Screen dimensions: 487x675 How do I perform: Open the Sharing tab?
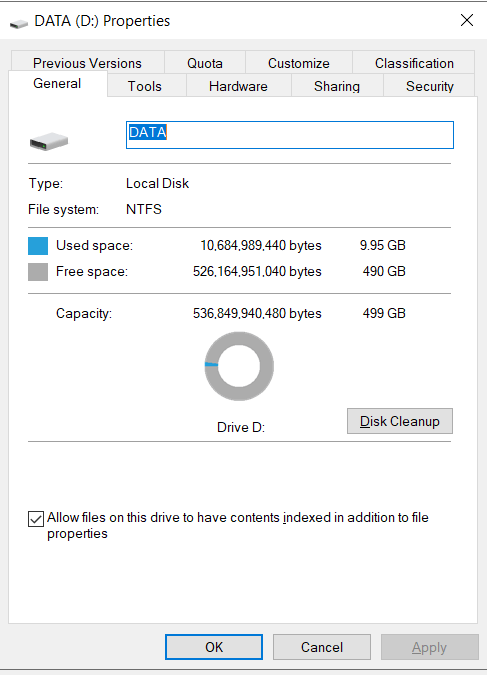(x=337, y=86)
